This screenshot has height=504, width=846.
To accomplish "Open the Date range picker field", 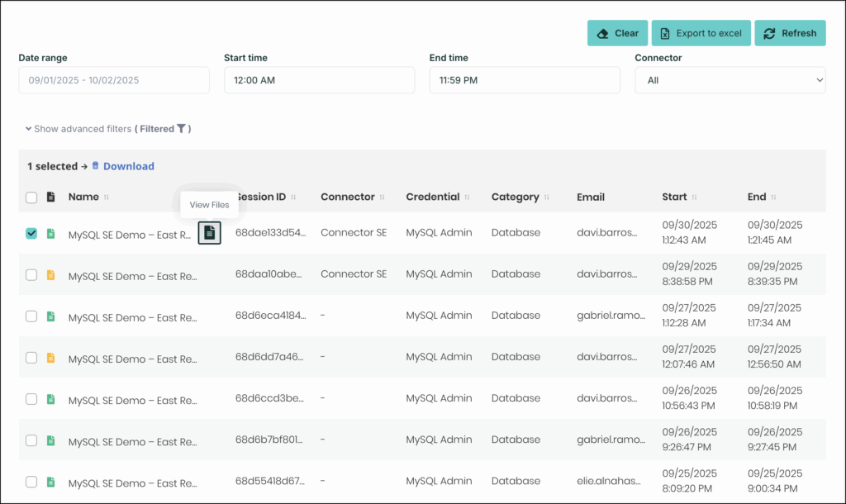I will tap(114, 80).
